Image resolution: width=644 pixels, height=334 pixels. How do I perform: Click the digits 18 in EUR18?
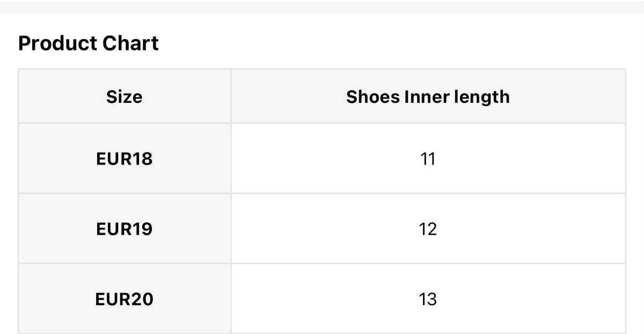pyautogui.click(x=142, y=159)
